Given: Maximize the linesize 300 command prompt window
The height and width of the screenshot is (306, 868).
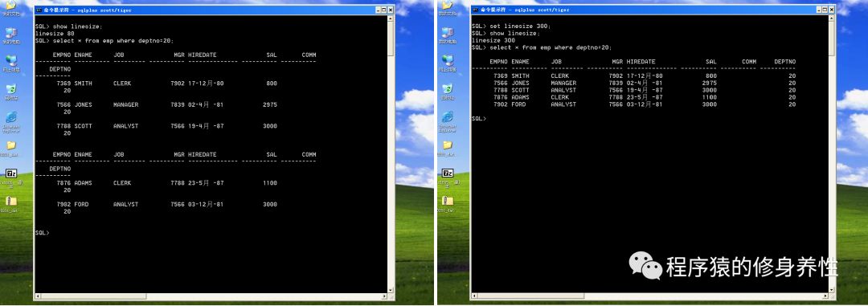Looking at the screenshot, I should tap(825, 10).
